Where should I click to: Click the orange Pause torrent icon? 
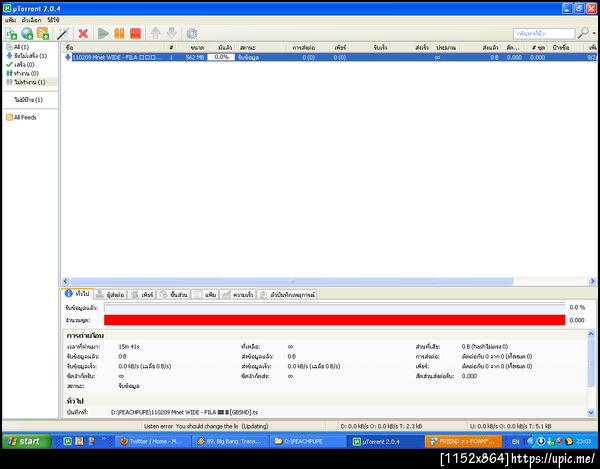[x=119, y=34]
